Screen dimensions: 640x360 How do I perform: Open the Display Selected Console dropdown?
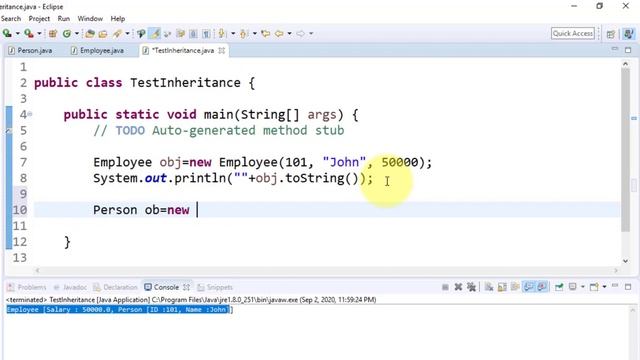point(582,287)
